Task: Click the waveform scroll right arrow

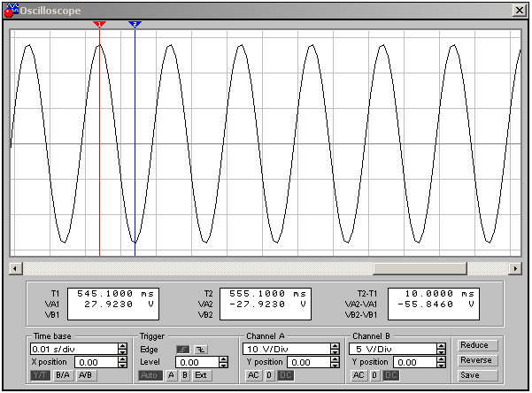Action: pyautogui.click(x=515, y=269)
